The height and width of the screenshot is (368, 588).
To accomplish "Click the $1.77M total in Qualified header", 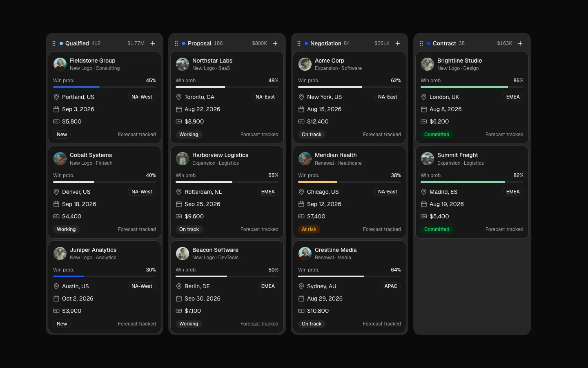I will tap(136, 43).
